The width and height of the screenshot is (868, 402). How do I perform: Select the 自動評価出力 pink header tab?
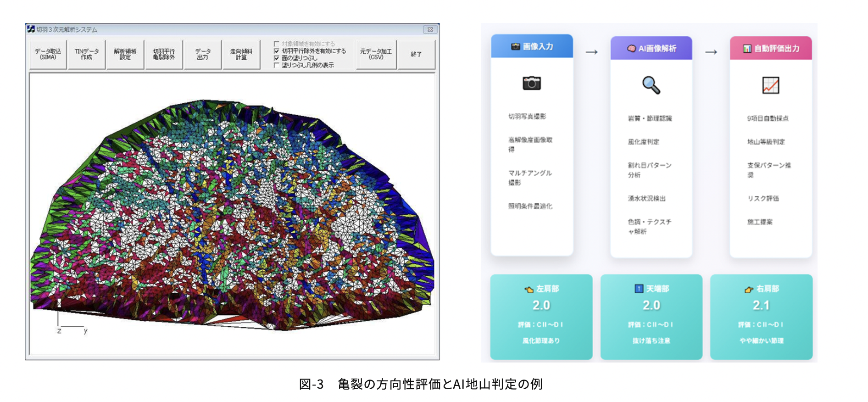770,49
